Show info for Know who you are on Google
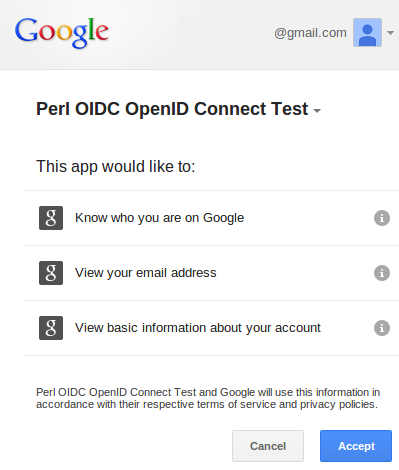This screenshot has width=399, height=470. tap(382, 218)
